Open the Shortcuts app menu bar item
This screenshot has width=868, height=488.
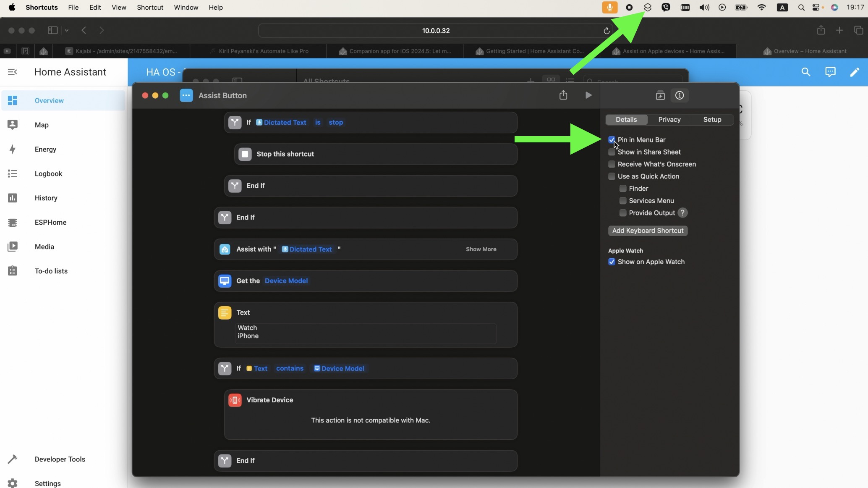648,7
